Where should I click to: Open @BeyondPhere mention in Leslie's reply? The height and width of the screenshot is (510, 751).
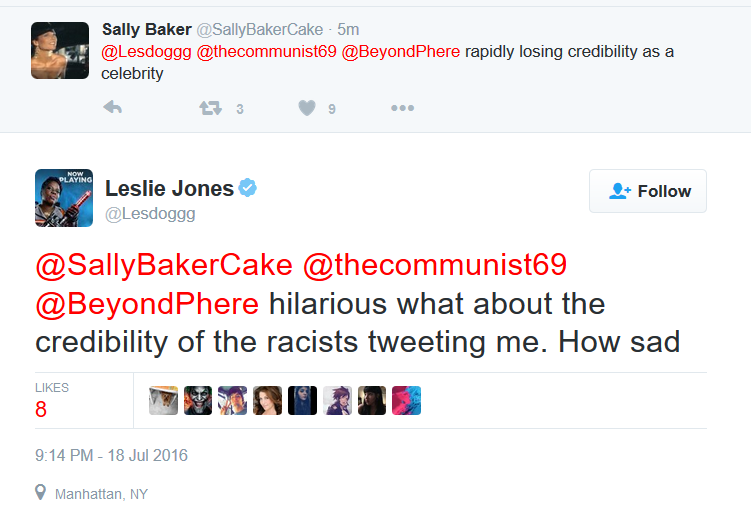147,304
